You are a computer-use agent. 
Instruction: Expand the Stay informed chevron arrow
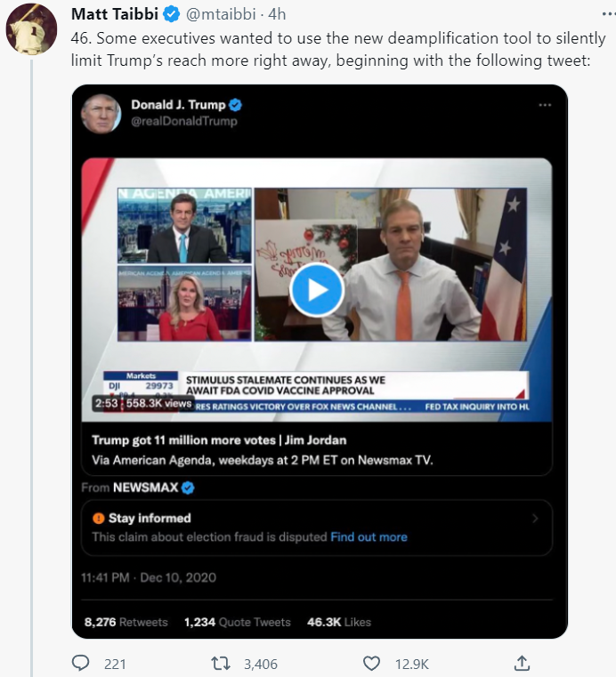(534, 518)
